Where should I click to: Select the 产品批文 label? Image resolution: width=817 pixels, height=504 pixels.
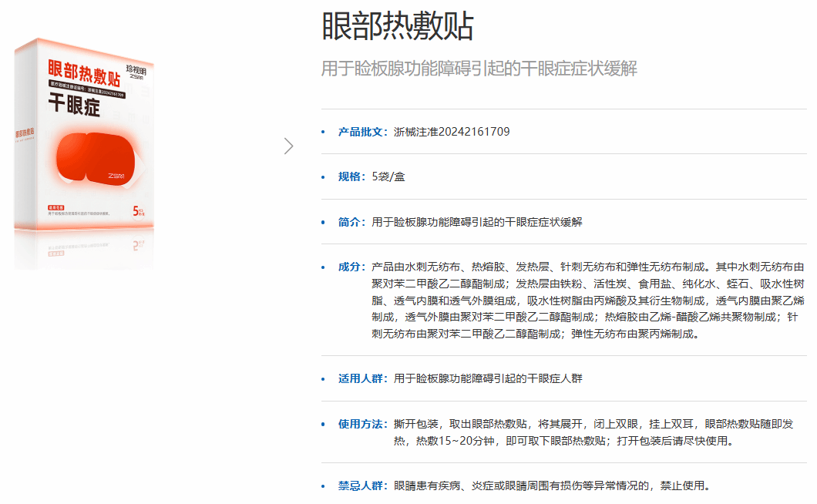pos(361,132)
